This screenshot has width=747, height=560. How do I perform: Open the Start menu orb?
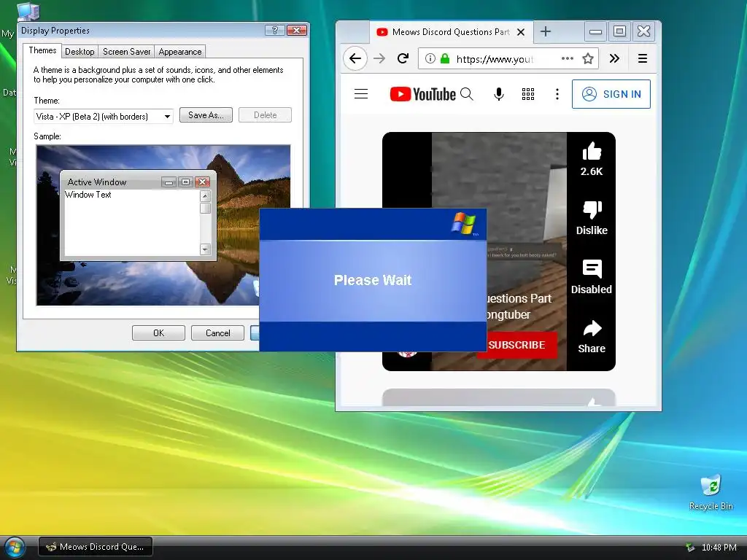15,548
